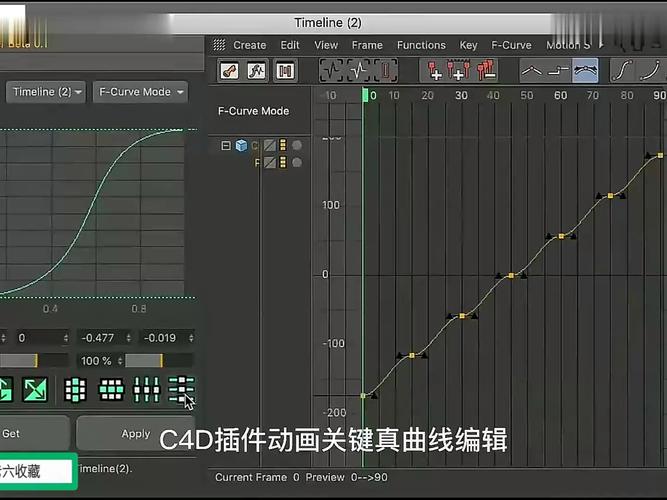
Task: Switch to Motion mode toolbar icon
Action: click(x=285, y=71)
